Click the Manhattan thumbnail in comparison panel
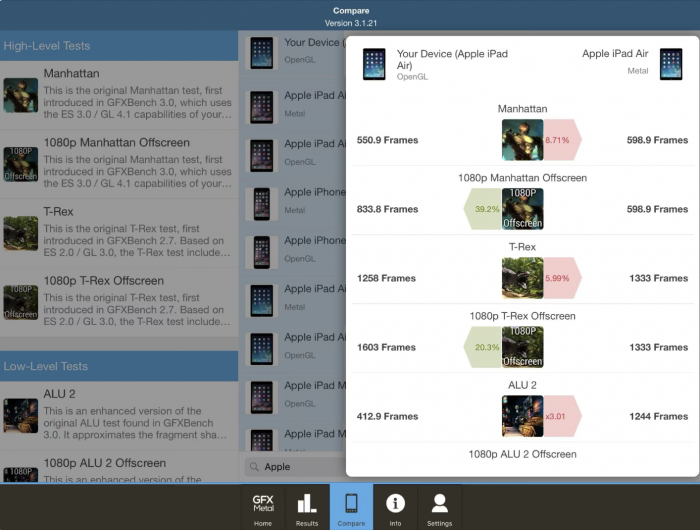The width and height of the screenshot is (700, 530). tap(522, 141)
